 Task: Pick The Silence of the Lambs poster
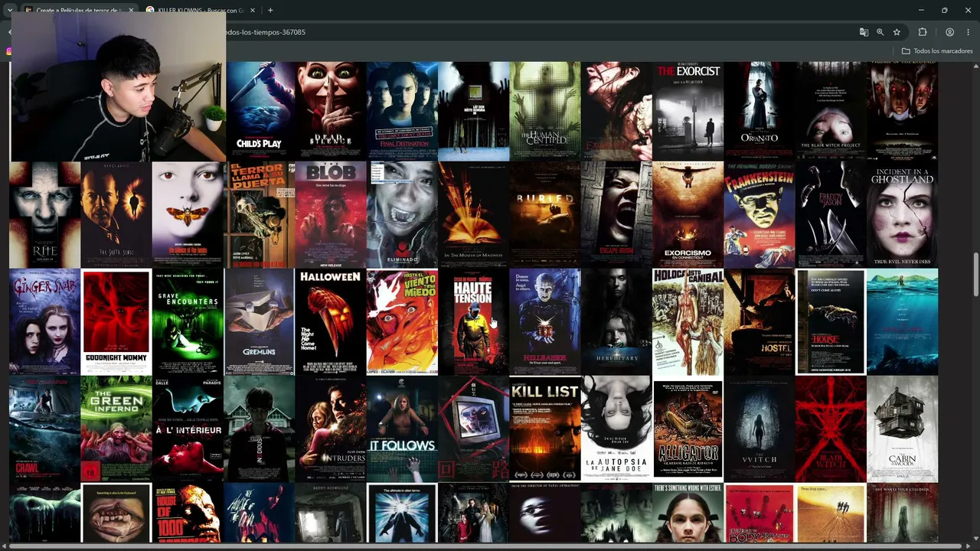[x=188, y=214]
